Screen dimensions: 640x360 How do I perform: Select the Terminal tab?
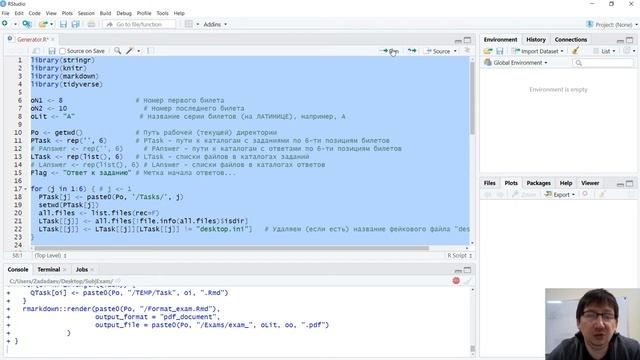49,269
